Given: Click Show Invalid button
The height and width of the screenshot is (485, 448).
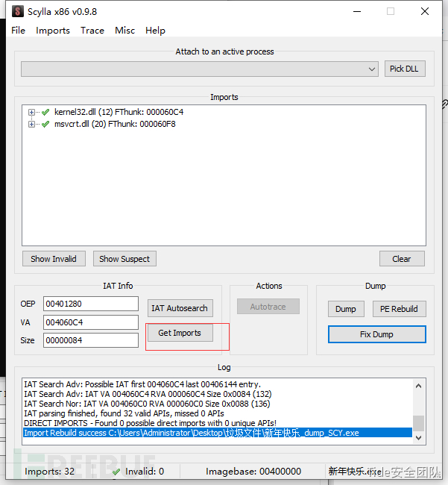Looking at the screenshot, I should click(54, 259).
